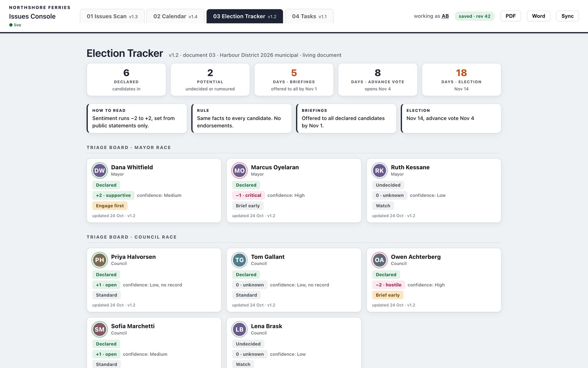588x368 pixels.
Task: Click the green live status dot
Action: pyautogui.click(x=11, y=25)
